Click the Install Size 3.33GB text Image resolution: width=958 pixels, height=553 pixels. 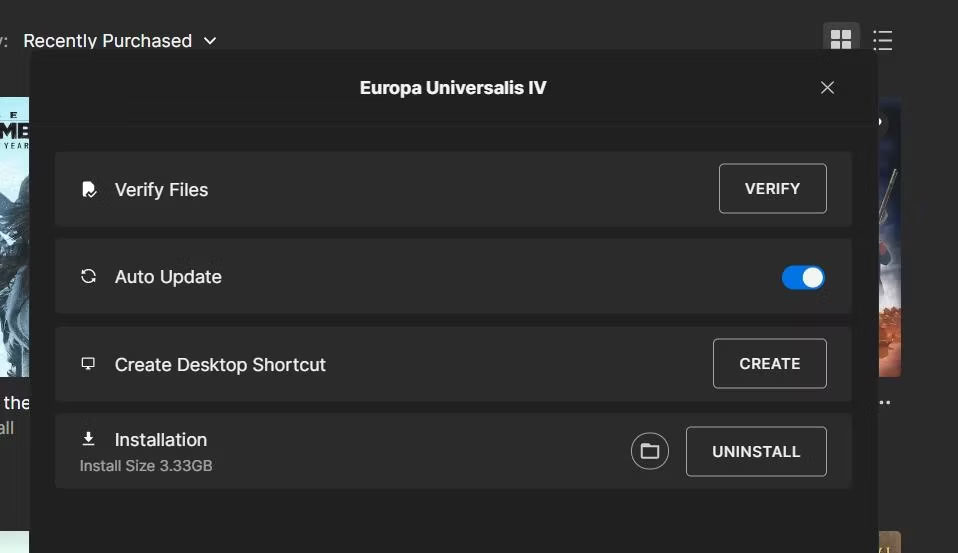[146, 465]
